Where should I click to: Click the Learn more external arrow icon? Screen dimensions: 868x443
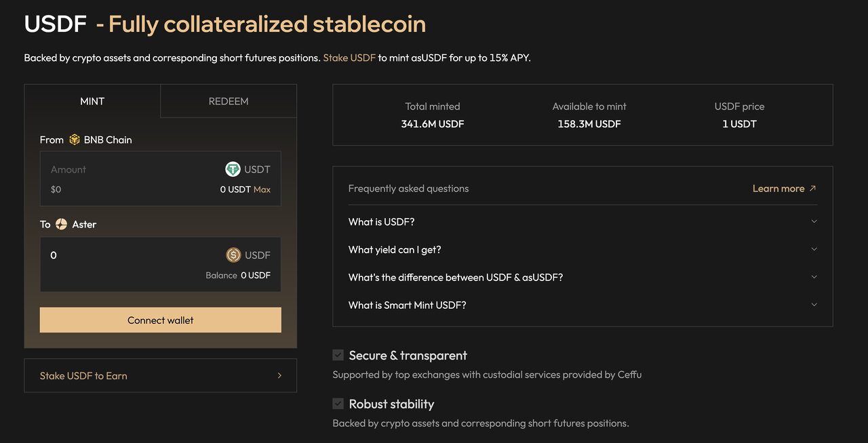pos(813,188)
